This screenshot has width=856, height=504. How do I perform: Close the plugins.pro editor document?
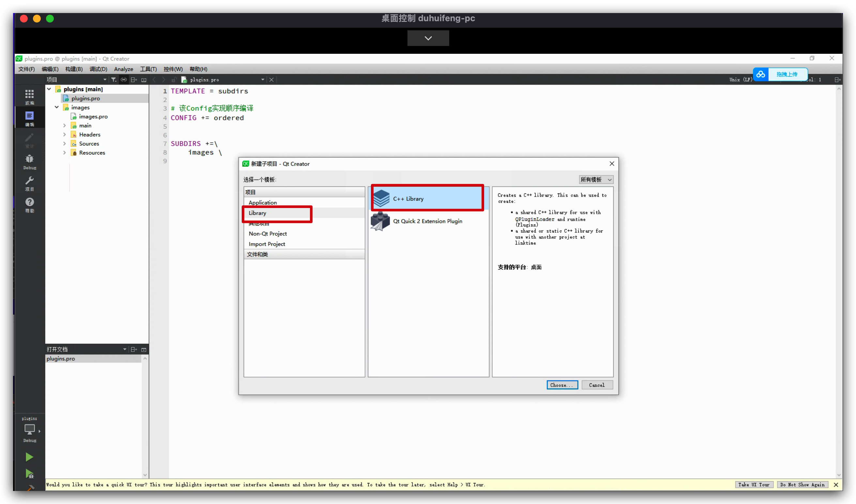(x=271, y=80)
